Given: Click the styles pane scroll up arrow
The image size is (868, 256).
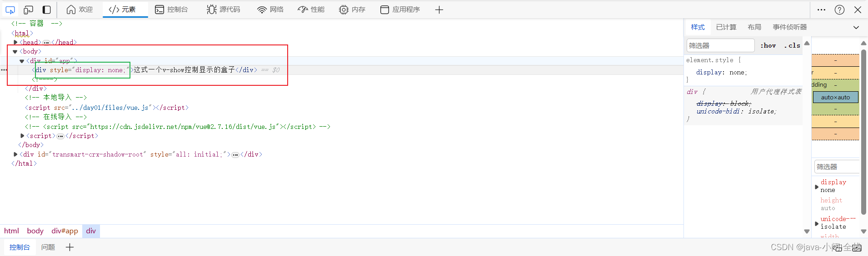Looking at the screenshot, I should pos(807,43).
